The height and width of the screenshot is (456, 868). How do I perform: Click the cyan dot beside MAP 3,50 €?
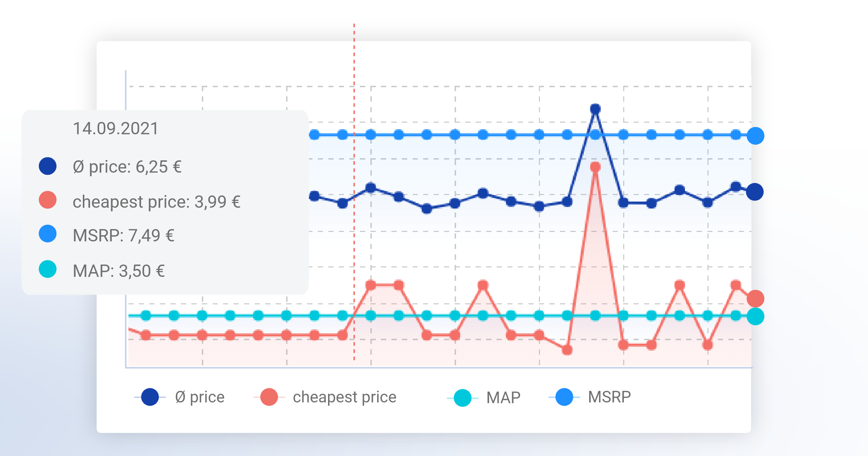(48, 269)
